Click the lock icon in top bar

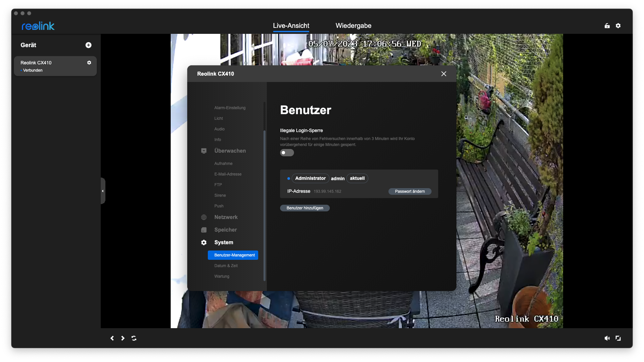[607, 26]
